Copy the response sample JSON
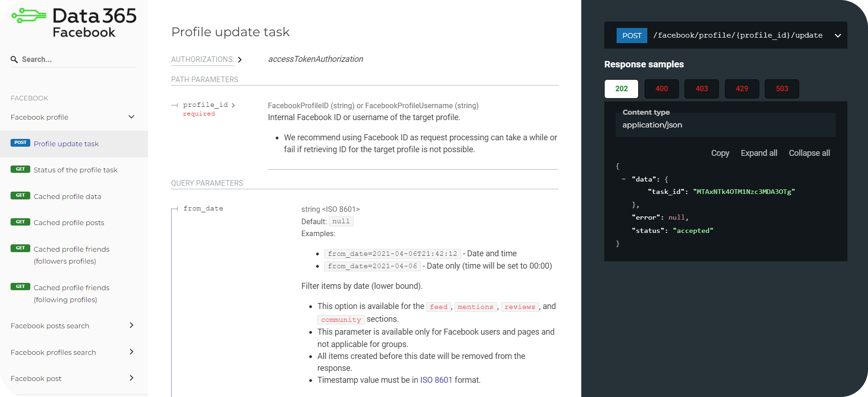Viewport: 868px width, 397px height. pyautogui.click(x=720, y=153)
